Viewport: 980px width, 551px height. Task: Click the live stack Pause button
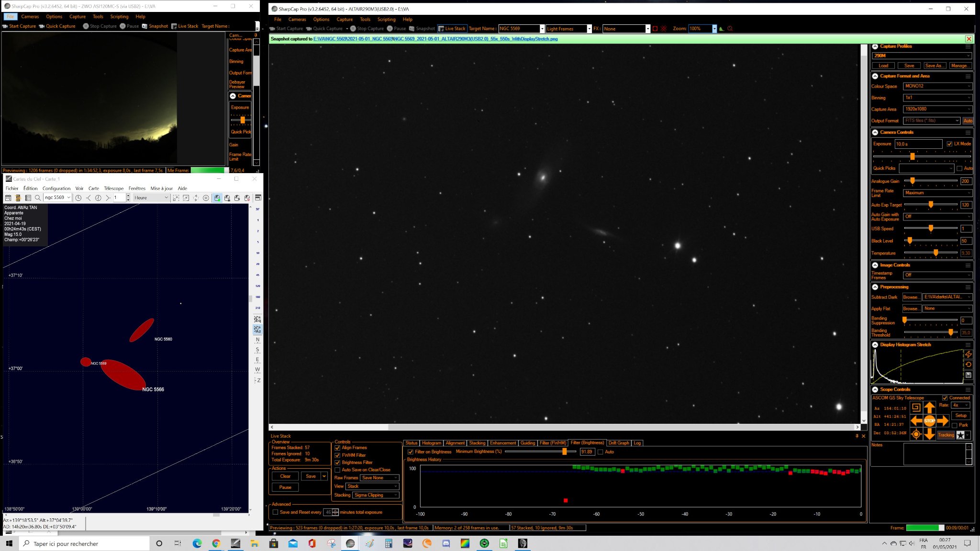coord(285,487)
